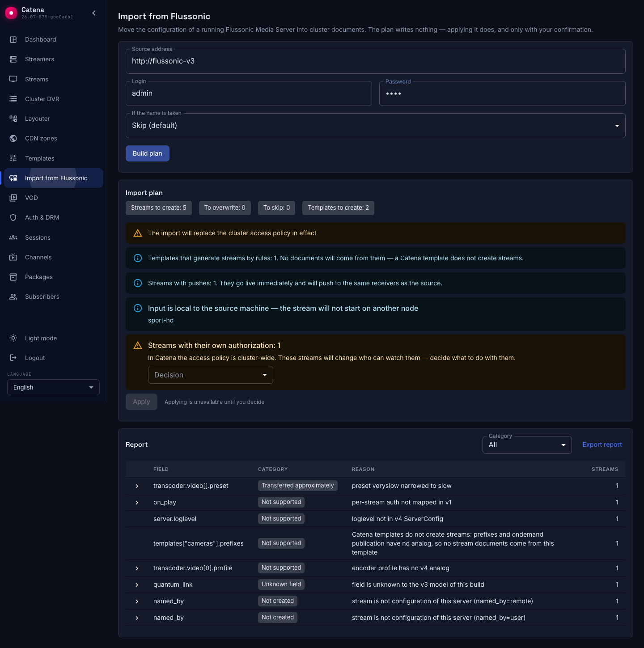Expand the transcoder.video[].preset row
The height and width of the screenshot is (648, 644).
click(x=137, y=486)
